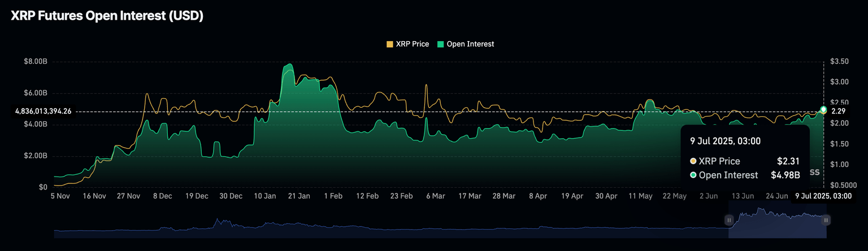Click the 30 Apr x-axis label

[x=606, y=196]
